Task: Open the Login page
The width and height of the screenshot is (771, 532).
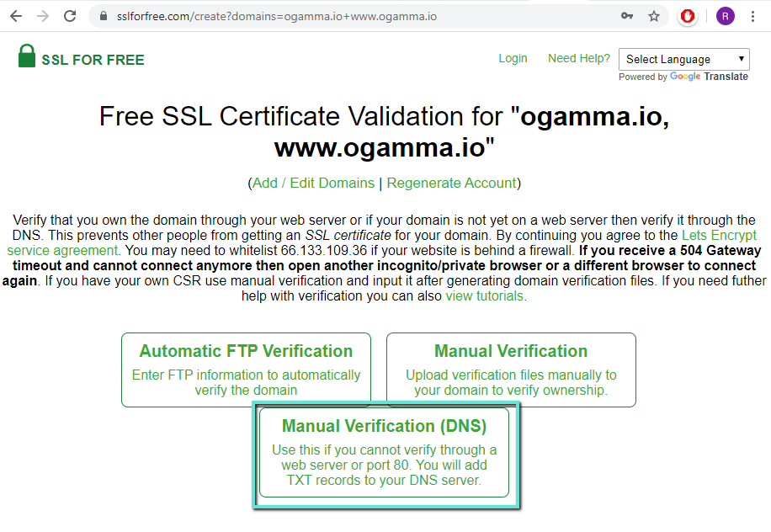Action: [x=513, y=58]
